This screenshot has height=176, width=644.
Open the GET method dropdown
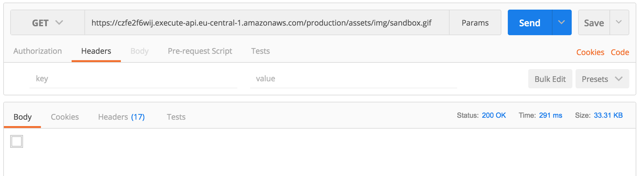47,23
